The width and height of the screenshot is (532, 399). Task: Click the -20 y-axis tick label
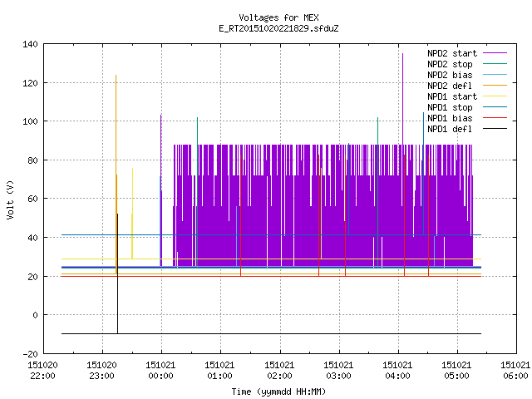coord(30,354)
